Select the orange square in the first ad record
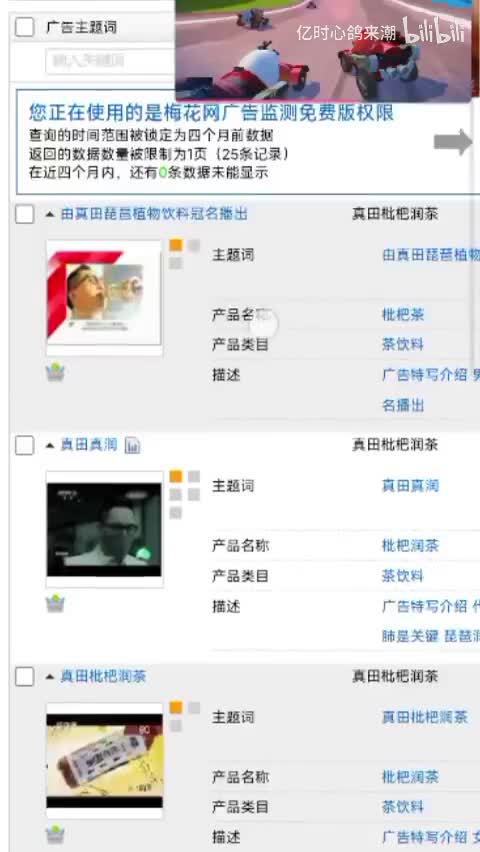This screenshot has width=480, height=852. 176,245
